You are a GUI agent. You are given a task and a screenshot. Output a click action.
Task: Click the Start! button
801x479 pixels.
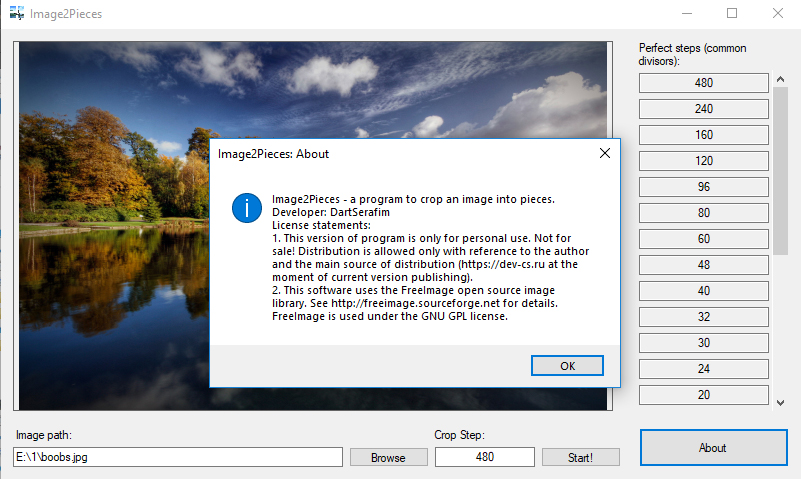tap(580, 457)
